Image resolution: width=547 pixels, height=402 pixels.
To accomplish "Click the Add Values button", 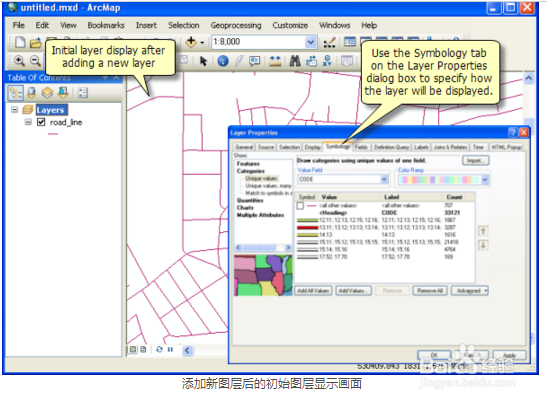I will click(353, 291).
